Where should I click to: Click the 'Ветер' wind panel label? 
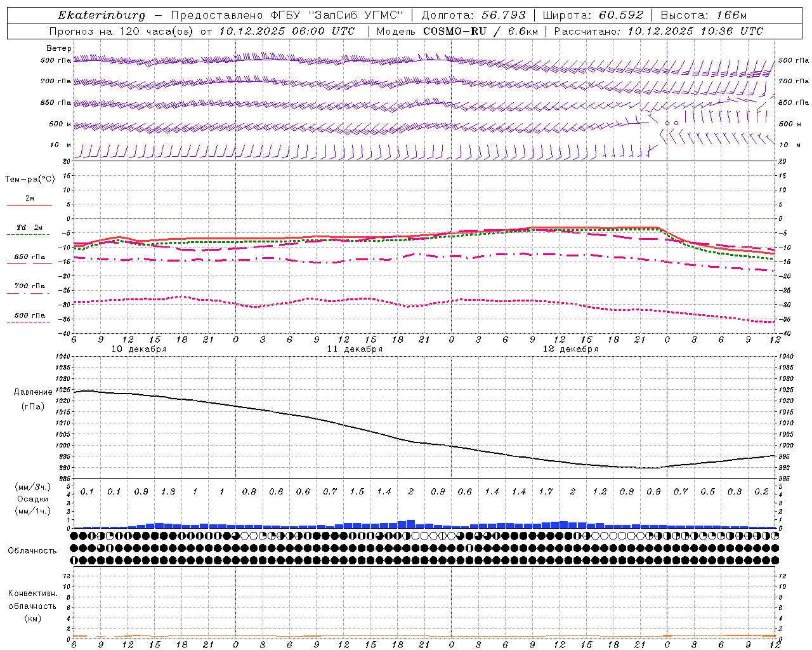pos(58,48)
